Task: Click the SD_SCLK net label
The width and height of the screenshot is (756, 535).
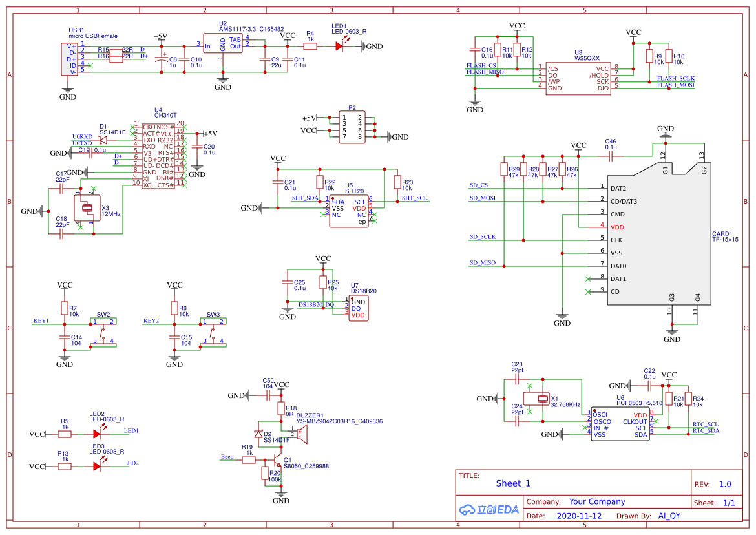Action: pyautogui.click(x=483, y=237)
